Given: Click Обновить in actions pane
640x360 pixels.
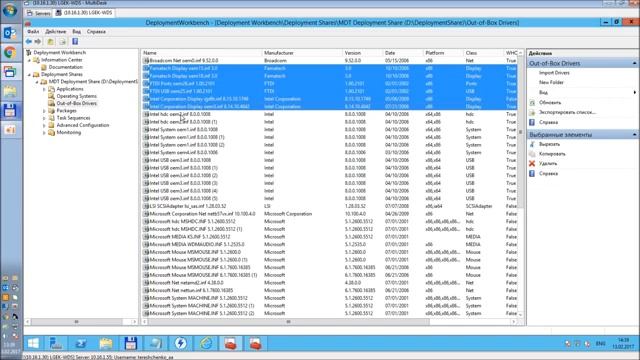Looking at the screenshot, I should point(550,102).
